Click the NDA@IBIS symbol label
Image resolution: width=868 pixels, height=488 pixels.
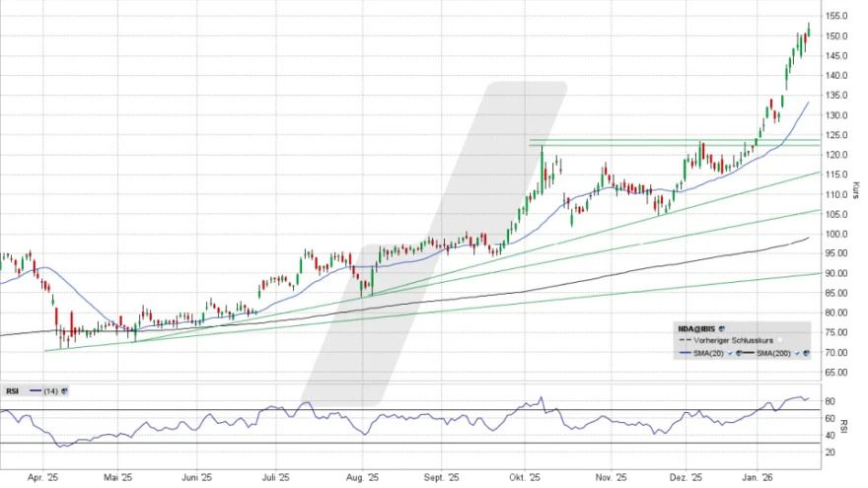695,326
